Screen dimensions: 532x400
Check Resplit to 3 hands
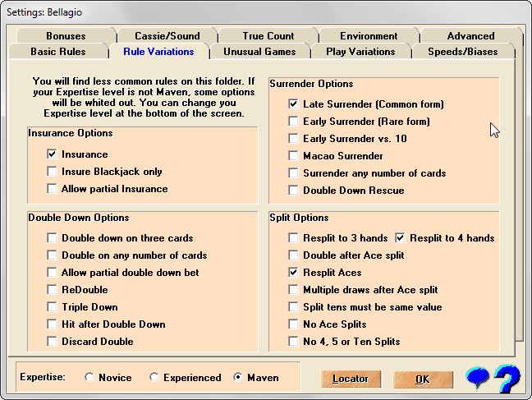(x=293, y=237)
